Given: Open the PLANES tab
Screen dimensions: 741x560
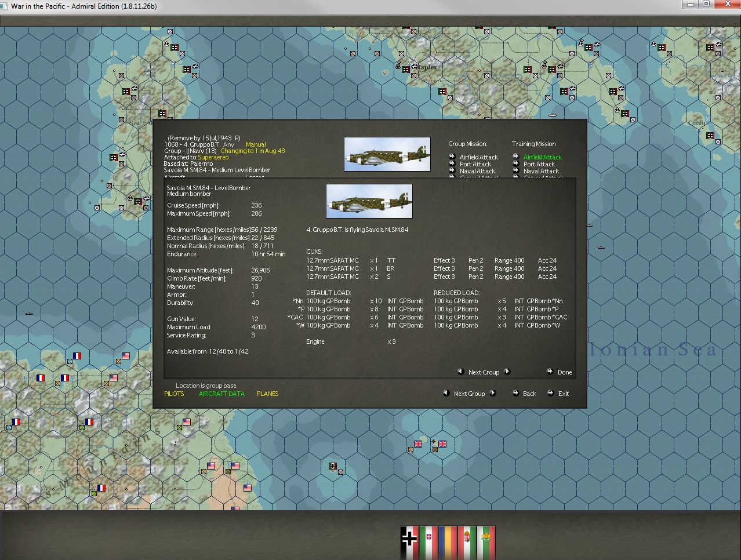Looking at the screenshot, I should click(267, 394).
